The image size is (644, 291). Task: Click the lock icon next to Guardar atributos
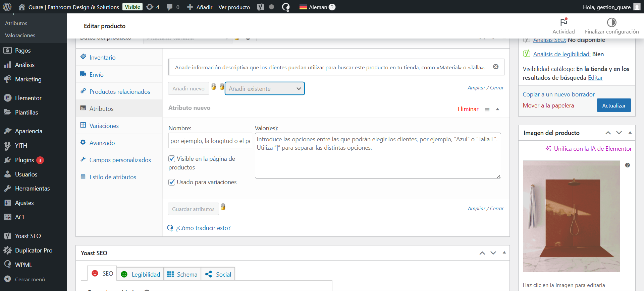pos(223,207)
